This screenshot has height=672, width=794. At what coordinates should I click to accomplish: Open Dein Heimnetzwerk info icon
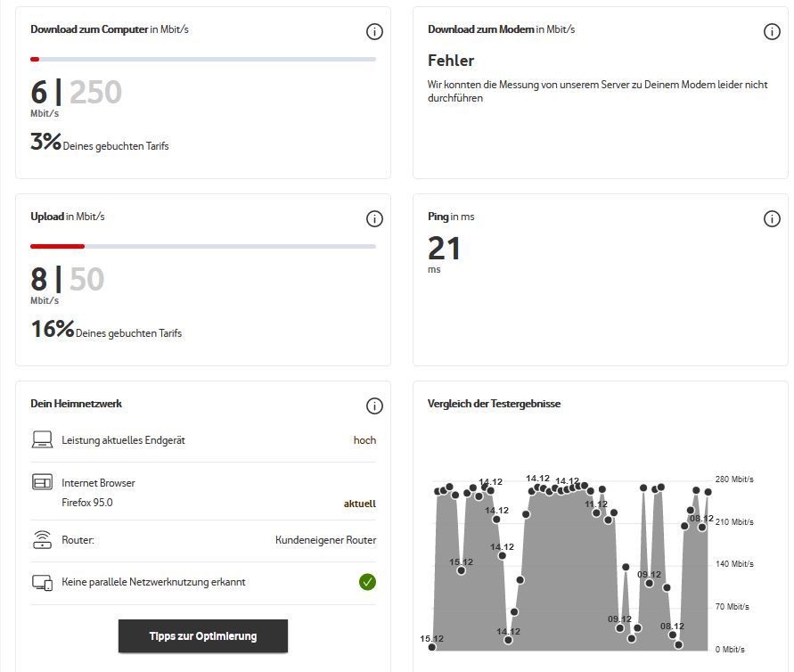coord(374,406)
